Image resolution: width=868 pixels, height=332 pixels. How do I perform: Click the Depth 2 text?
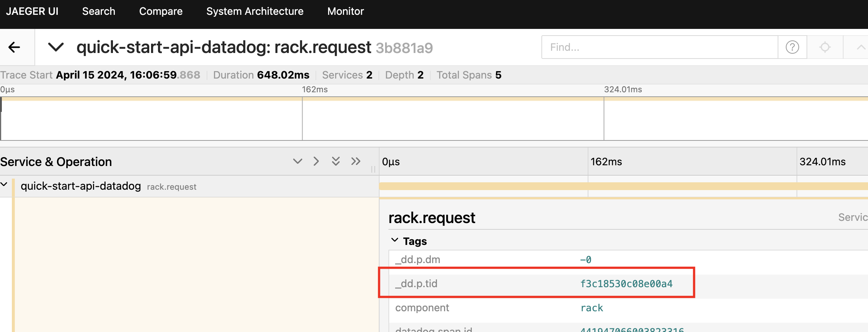pyautogui.click(x=404, y=75)
